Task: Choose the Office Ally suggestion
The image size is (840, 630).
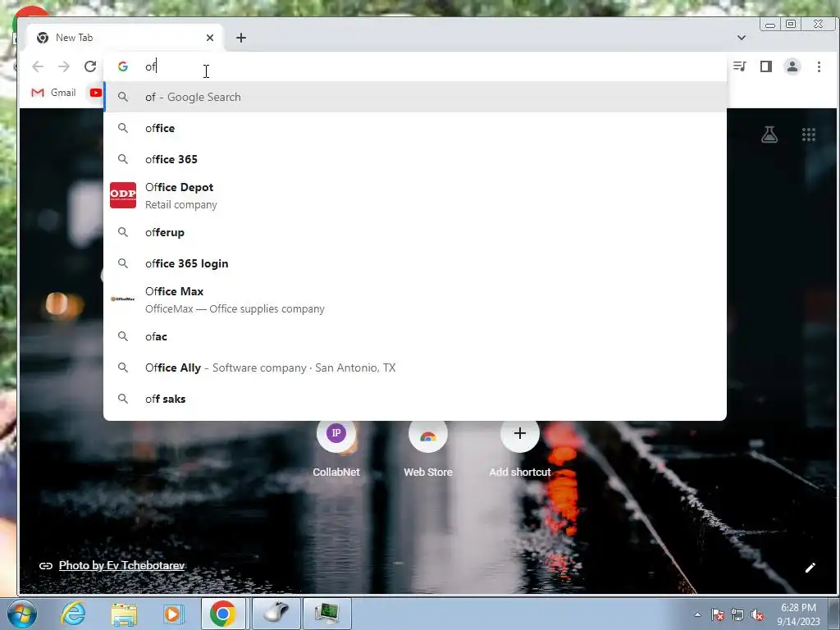Action: (x=415, y=367)
